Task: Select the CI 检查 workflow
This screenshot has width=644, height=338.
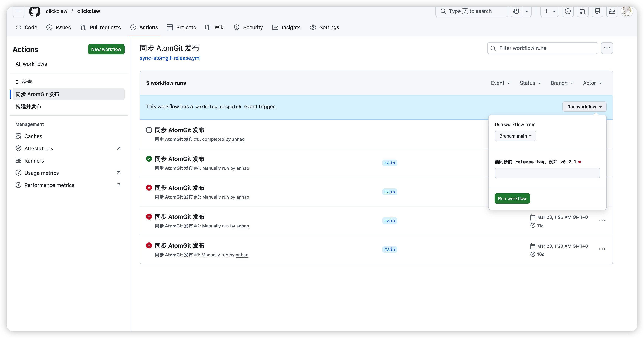Action: (x=69, y=82)
